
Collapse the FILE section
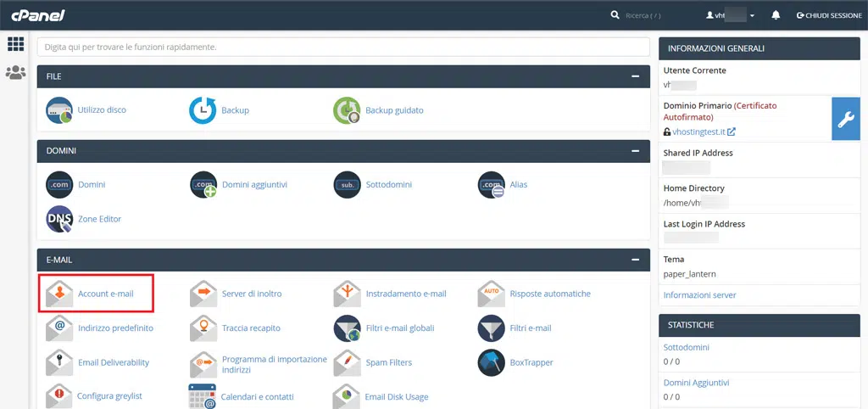point(635,76)
